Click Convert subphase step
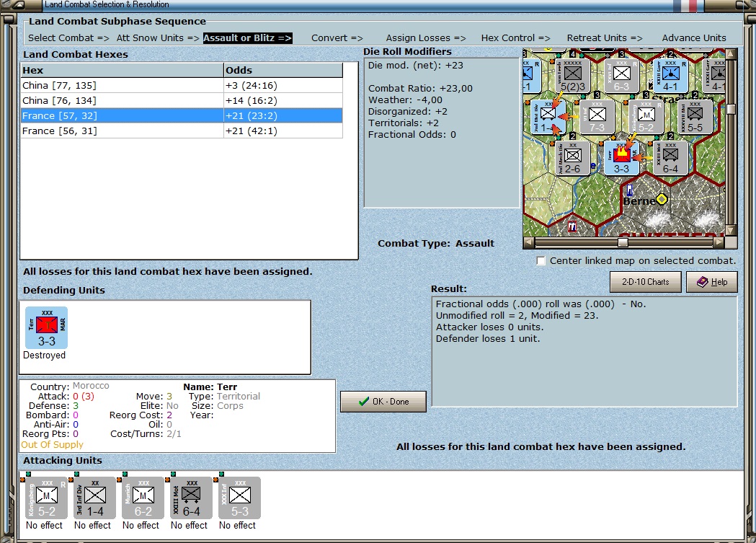 tap(337, 37)
